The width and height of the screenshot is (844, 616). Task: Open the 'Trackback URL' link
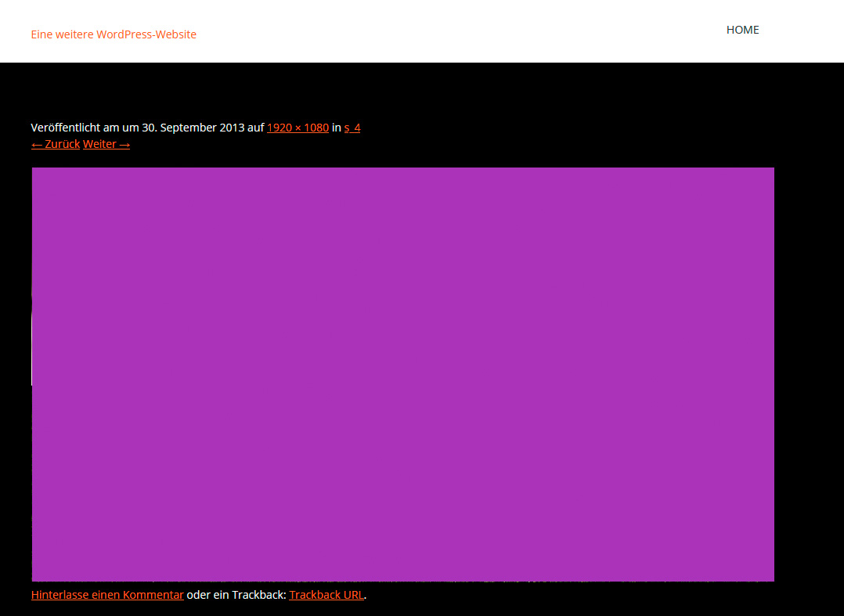326,595
